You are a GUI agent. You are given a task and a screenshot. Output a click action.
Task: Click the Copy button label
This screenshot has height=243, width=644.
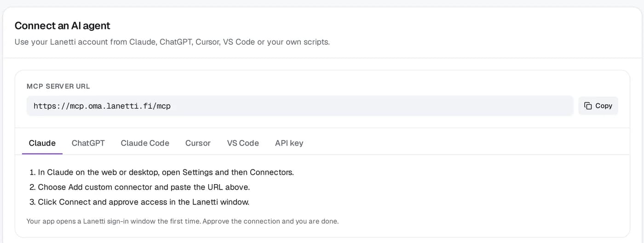pos(604,106)
